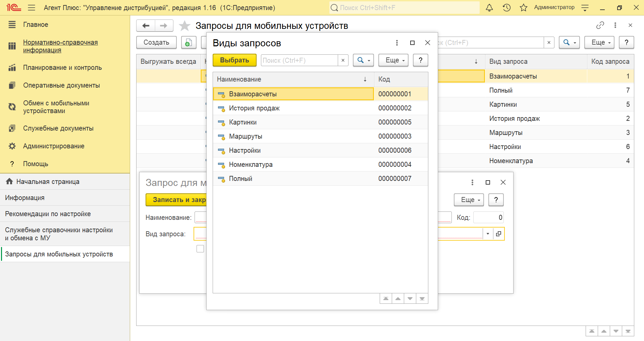Switch to Рекомендации по настройке tab
Screen dimensions: 644x341
[65, 214]
